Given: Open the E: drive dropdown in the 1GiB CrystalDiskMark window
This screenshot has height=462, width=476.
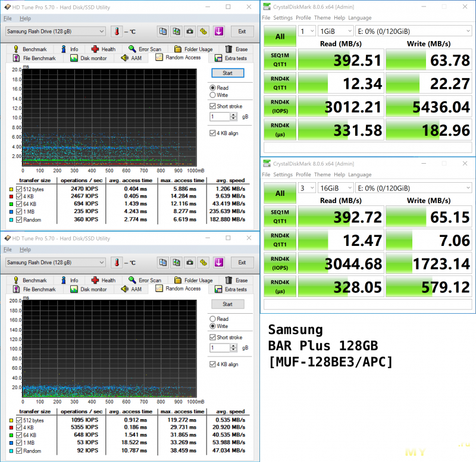Looking at the screenshot, I should coord(414,32).
